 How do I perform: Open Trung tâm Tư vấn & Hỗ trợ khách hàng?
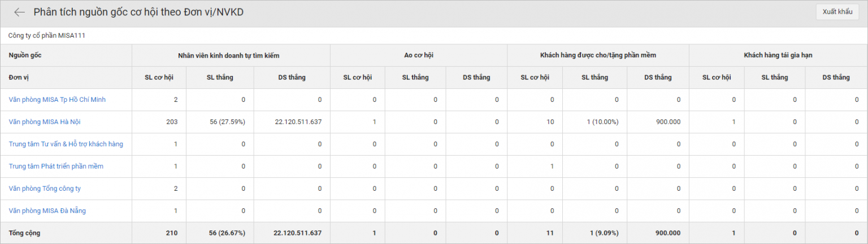coord(66,144)
